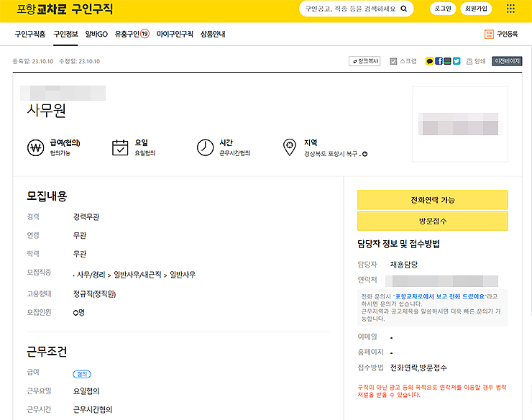532x420 pixels.
Task: Open the 구인정보 tab
Action: click(66, 34)
